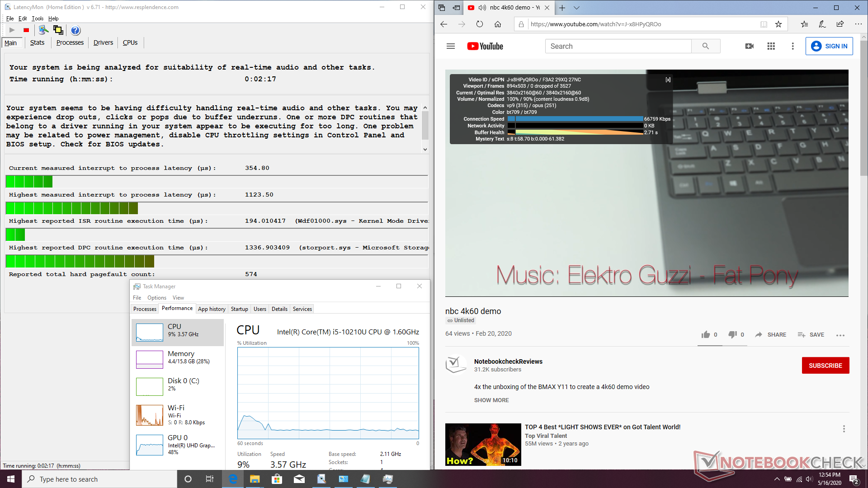Click the YouTube search input field
Image resolution: width=868 pixels, height=488 pixels.
pos(618,46)
